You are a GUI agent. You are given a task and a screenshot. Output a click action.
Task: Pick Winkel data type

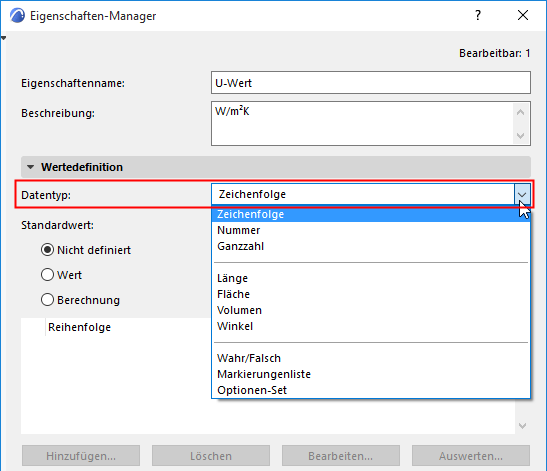click(371, 327)
